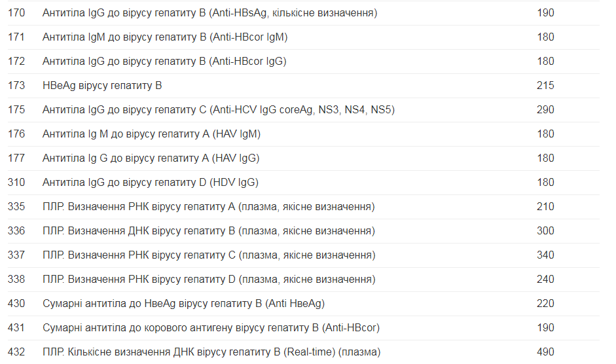Select the HAV IgM antibodies row
616x364 pixels.
click(x=151, y=134)
